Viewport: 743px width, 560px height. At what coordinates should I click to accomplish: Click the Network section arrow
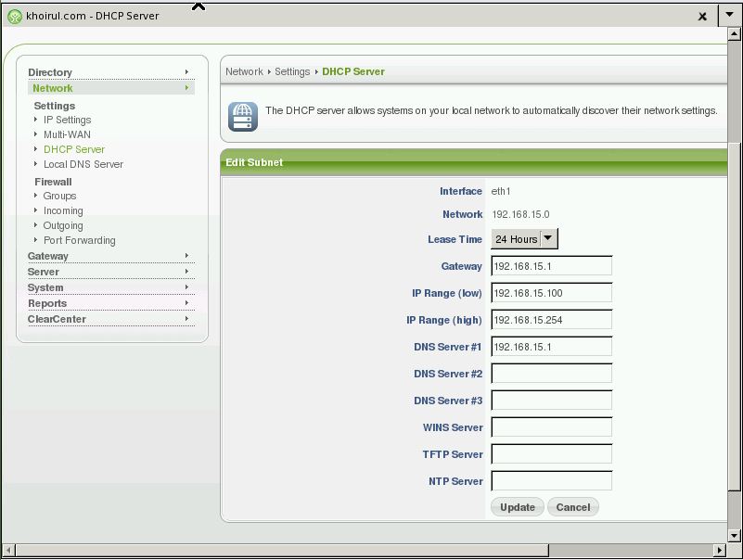point(186,88)
